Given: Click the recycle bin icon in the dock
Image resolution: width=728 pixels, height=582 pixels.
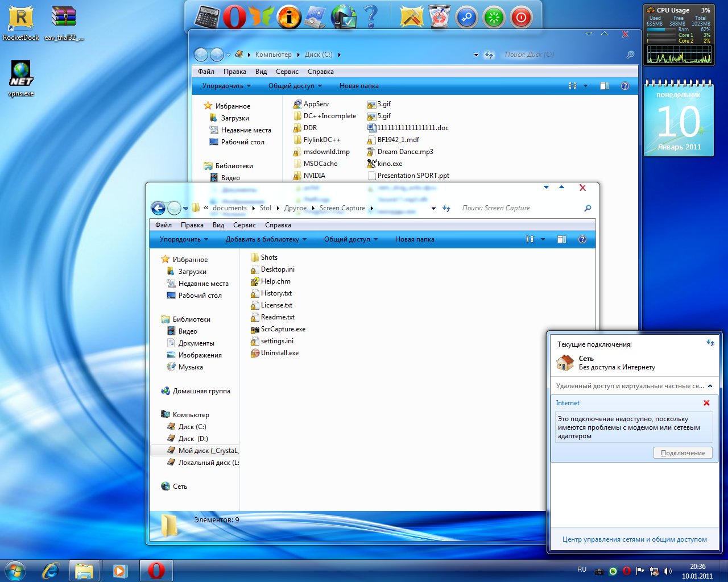Looking at the screenshot, I should click(x=439, y=17).
